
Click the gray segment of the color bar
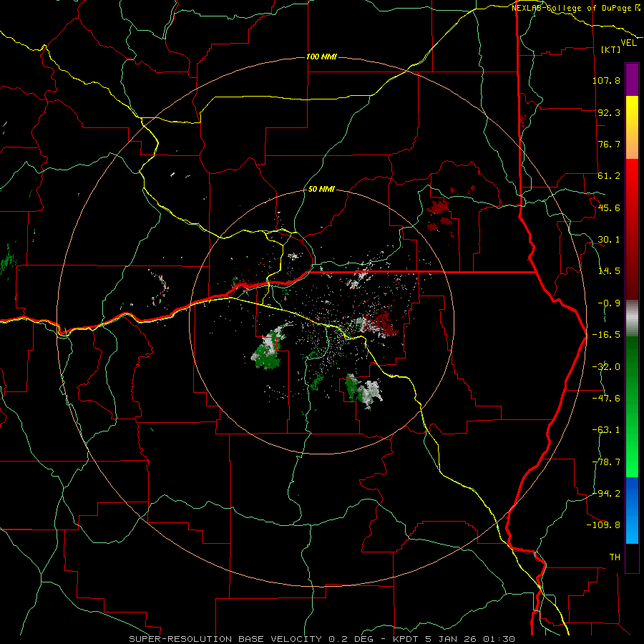(x=632, y=318)
